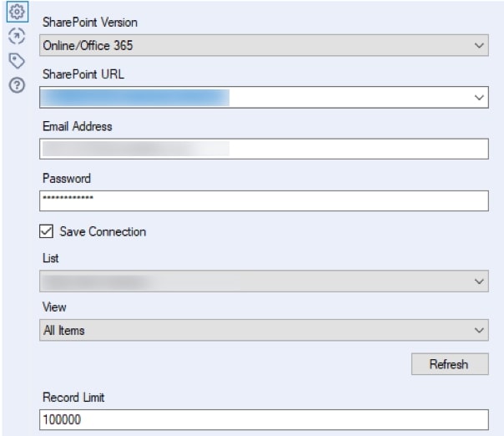Focus the Email Address input field

(264, 149)
